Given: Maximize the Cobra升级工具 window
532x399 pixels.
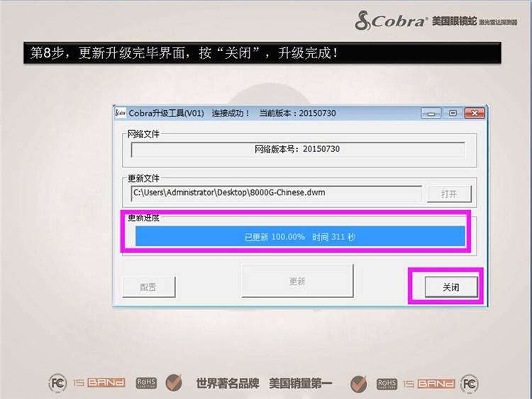Looking at the screenshot, I should tap(453, 113).
